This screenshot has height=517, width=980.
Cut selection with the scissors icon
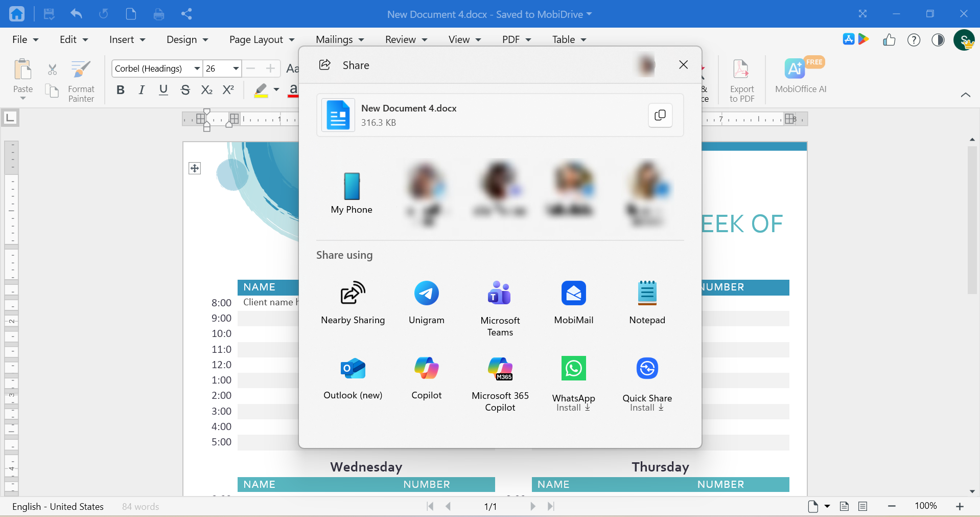[52, 70]
